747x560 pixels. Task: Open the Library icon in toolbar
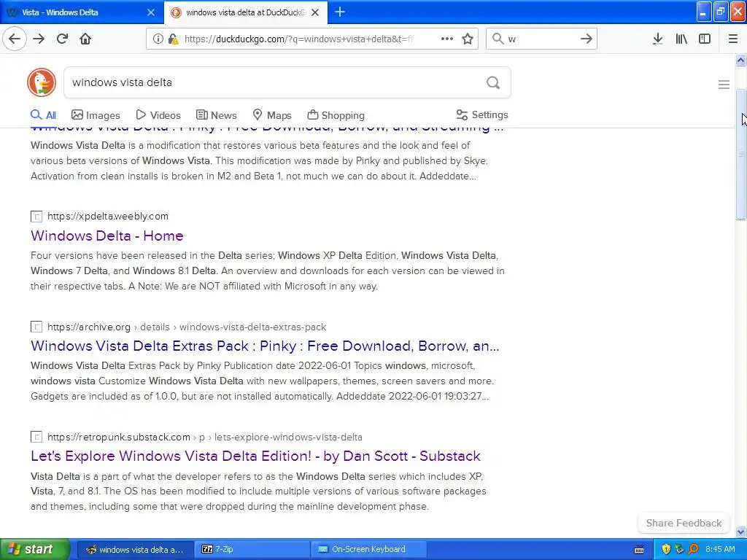click(x=681, y=39)
